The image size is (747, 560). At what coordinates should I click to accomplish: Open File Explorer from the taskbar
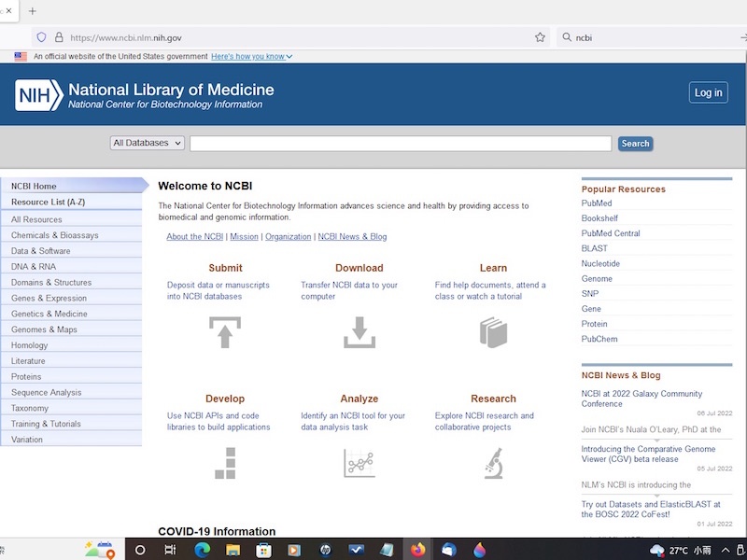coord(233,550)
